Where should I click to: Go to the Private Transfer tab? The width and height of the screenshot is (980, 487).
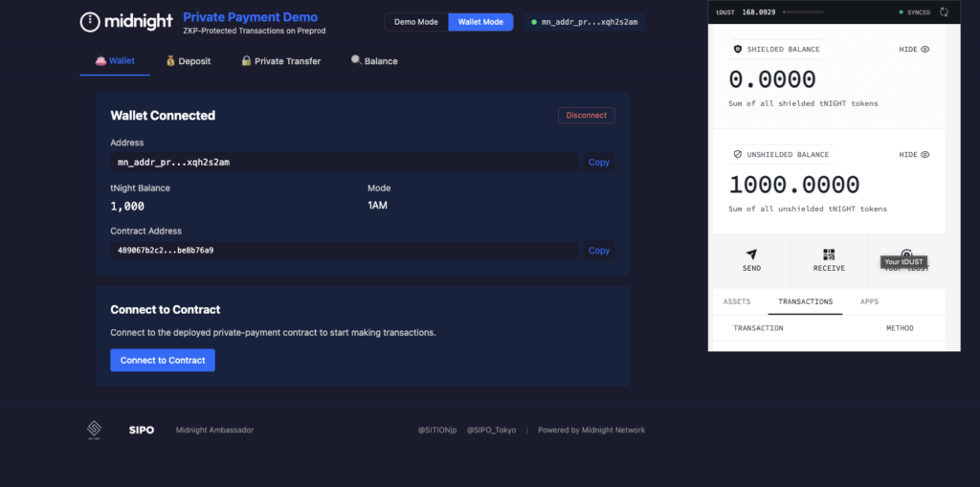pyautogui.click(x=280, y=61)
